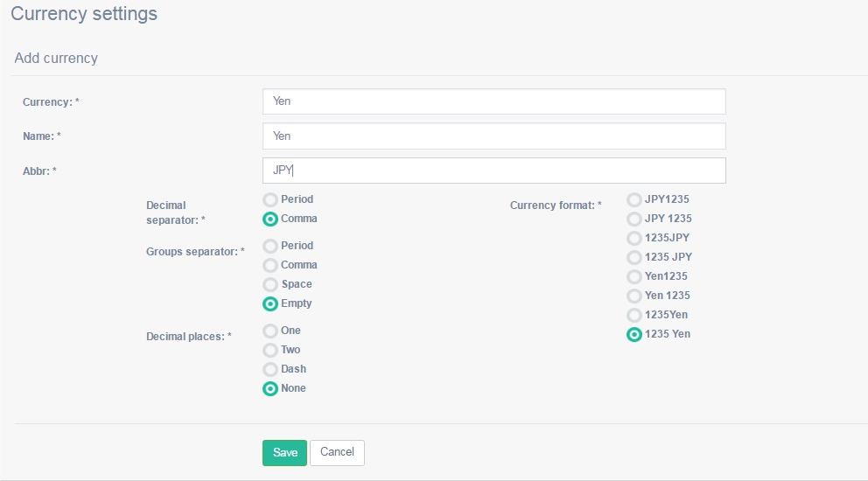The image size is (868, 481).
Task: Choose Period as groups separator
Action: [270, 246]
